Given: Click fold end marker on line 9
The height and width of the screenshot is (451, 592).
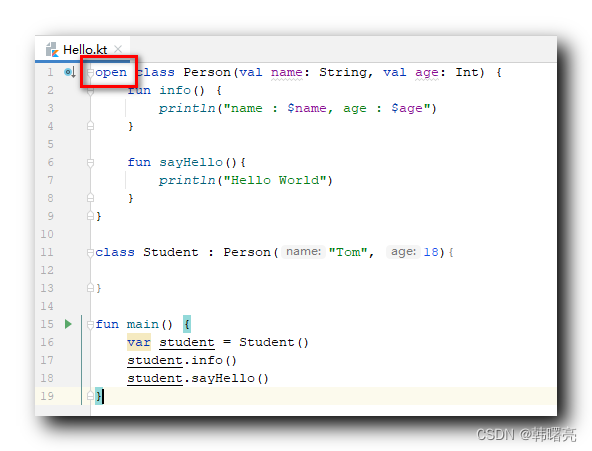Looking at the screenshot, I should coord(90,216).
